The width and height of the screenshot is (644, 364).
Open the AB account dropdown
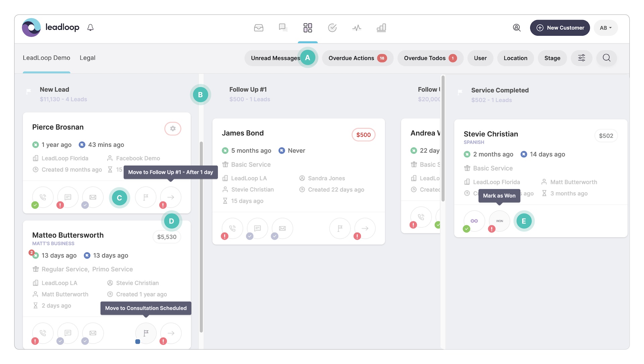(606, 28)
